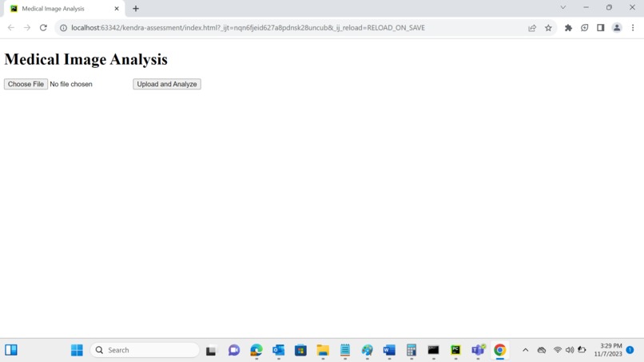Click Upload and Analyze button
This screenshot has height=362, width=644.
pyautogui.click(x=167, y=84)
